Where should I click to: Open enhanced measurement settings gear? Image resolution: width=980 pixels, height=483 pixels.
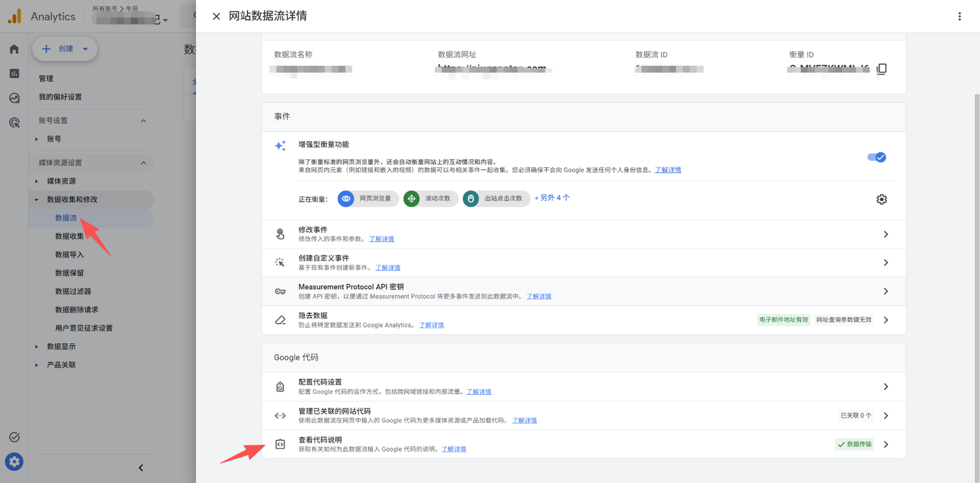click(x=881, y=199)
